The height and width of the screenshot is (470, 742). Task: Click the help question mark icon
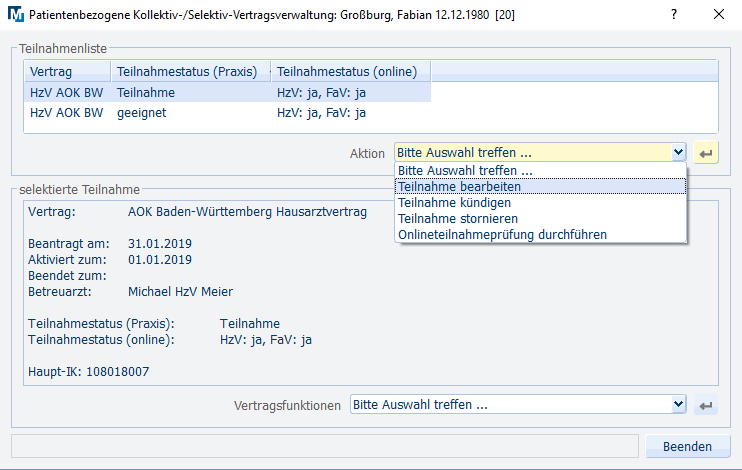[674, 15]
